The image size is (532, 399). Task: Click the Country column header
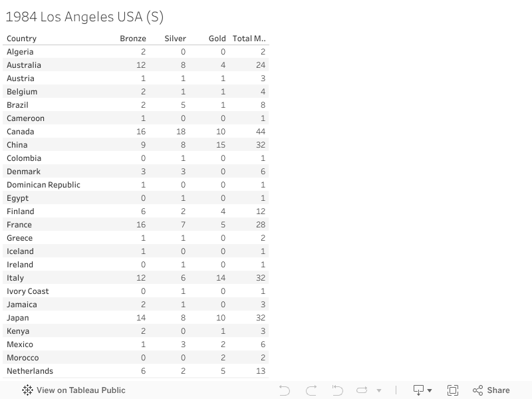point(22,39)
